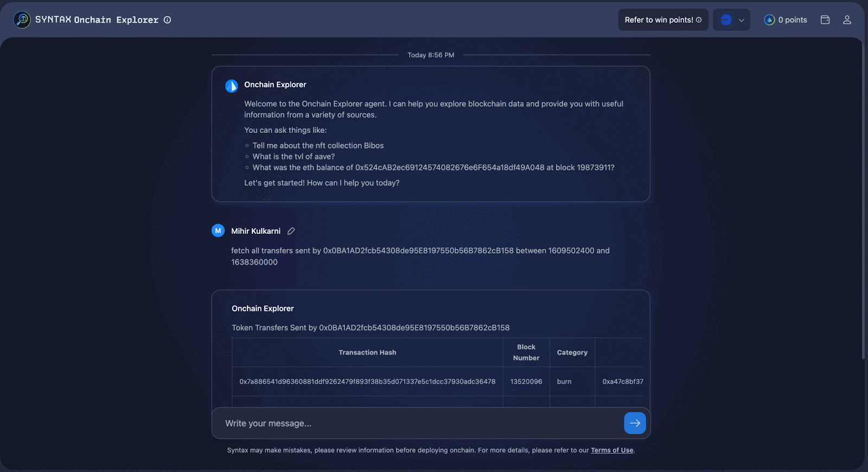Click the Token Transfers Sent by heading
Viewport: 868px width, 472px height.
click(371, 328)
